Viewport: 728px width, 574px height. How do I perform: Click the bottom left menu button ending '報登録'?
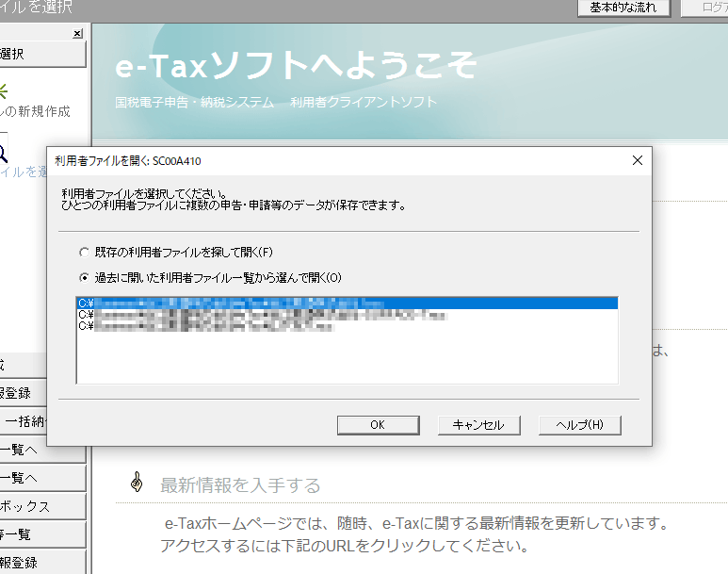tap(42, 563)
